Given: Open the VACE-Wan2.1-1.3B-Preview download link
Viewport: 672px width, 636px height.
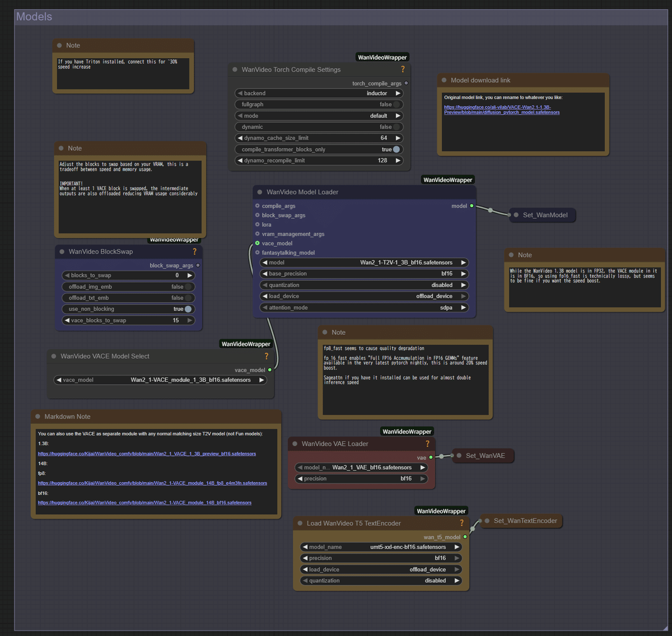Looking at the screenshot, I should 501,109.
